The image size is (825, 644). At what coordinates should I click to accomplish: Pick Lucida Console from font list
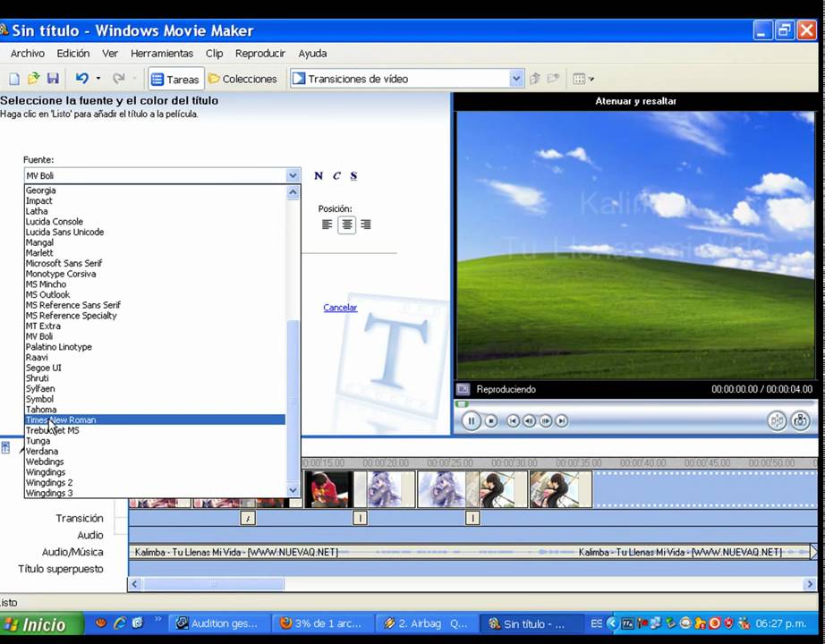(x=155, y=222)
